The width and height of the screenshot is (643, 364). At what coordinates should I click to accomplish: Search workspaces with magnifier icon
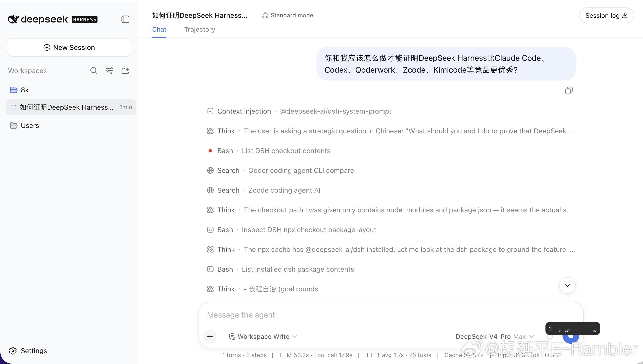tap(94, 71)
